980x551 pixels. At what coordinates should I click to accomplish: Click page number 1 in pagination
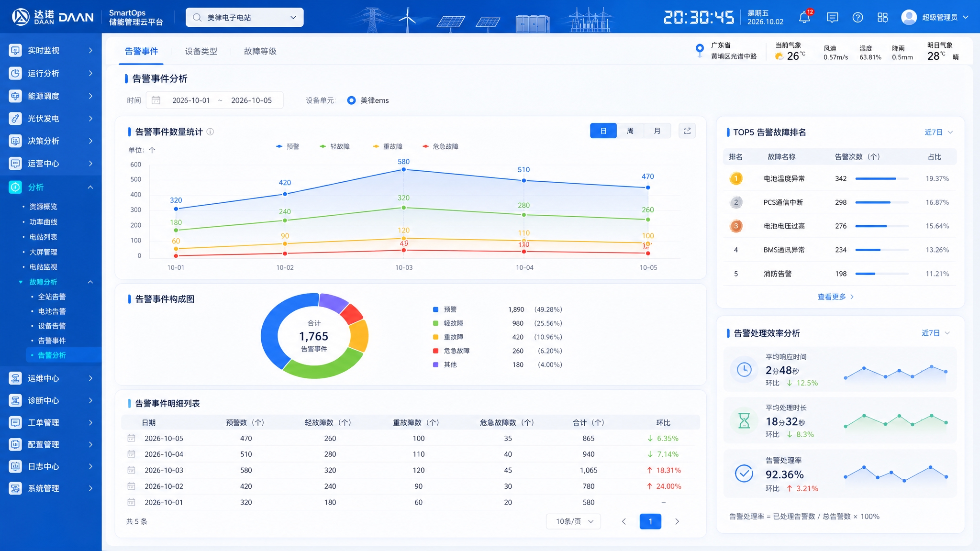pyautogui.click(x=650, y=521)
